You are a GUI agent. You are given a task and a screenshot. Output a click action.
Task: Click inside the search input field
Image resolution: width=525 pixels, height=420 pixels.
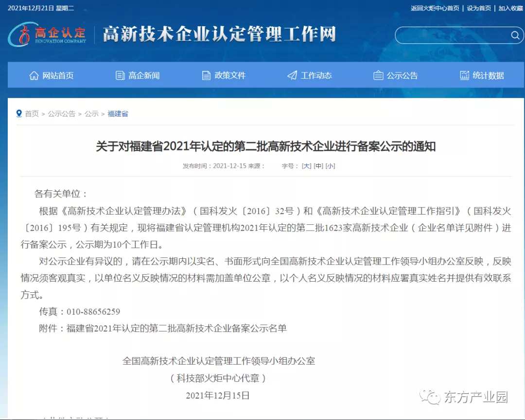click(x=452, y=35)
